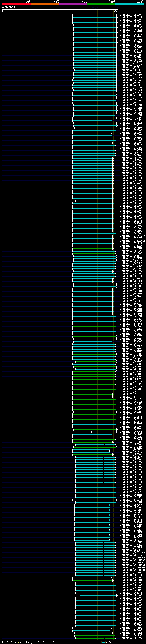Open hit UniRef100_Q2QSH6
146x644 pixels.
pos(131,55)
